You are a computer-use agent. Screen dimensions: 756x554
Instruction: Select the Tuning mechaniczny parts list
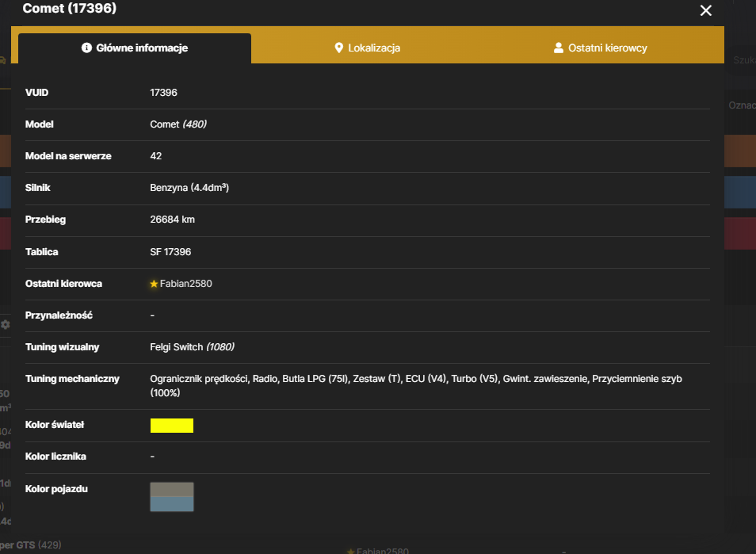click(415, 386)
